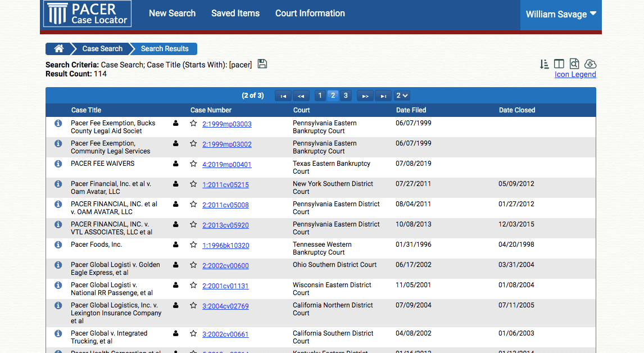Open the Icon Legend link

click(575, 74)
